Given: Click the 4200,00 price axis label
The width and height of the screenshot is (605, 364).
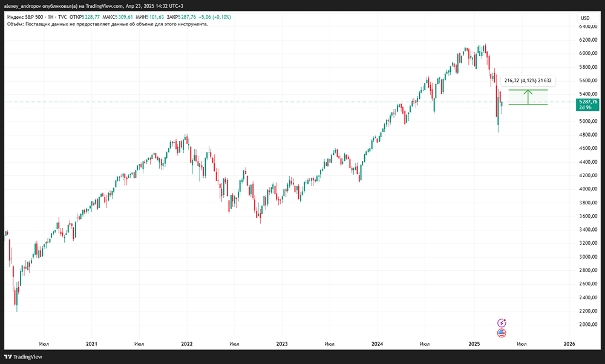Looking at the screenshot, I should [588, 175].
